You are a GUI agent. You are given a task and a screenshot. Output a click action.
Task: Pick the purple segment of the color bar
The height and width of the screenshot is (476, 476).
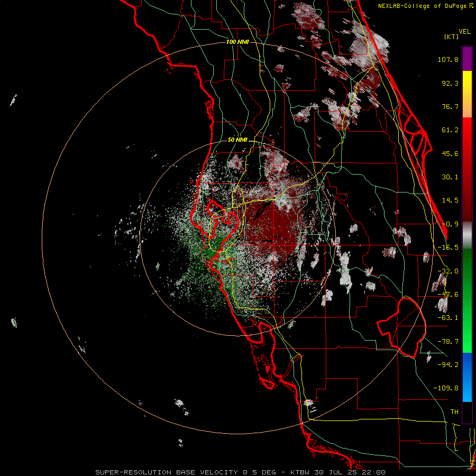(x=467, y=59)
